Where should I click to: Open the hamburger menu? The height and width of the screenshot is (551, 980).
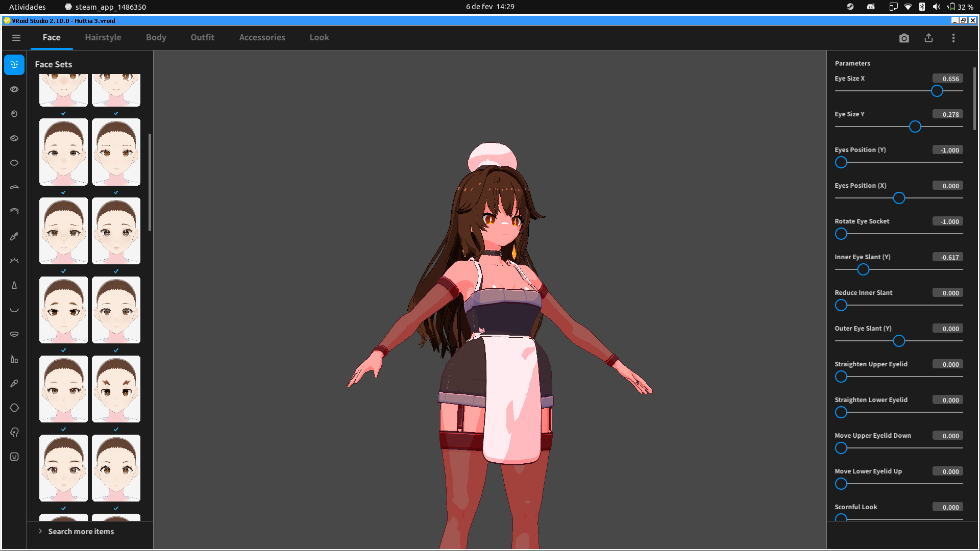point(16,38)
